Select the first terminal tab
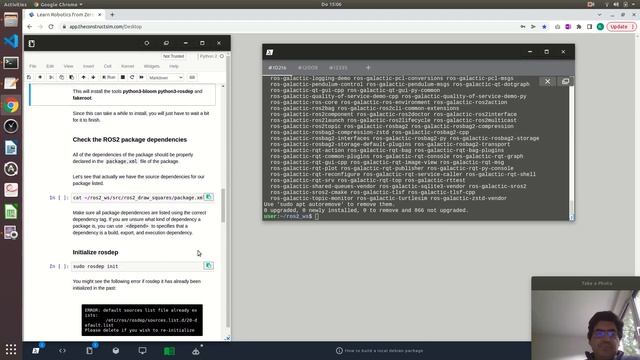The height and width of the screenshot is (360, 640). click(x=278, y=68)
